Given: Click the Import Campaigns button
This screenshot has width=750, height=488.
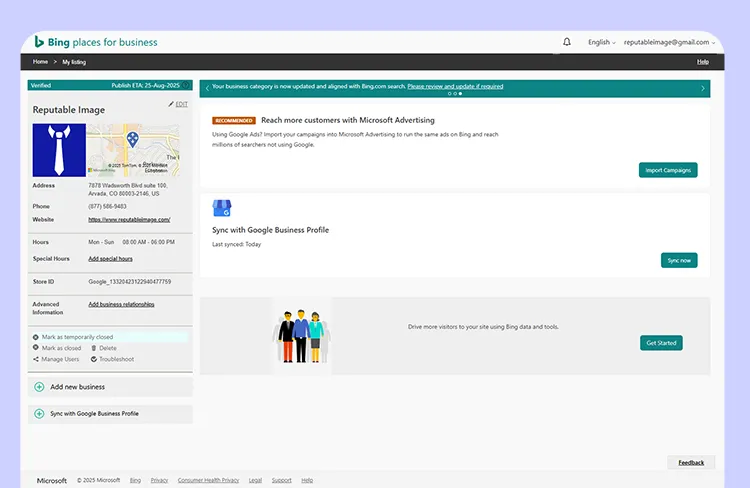Looking at the screenshot, I should click(668, 170).
